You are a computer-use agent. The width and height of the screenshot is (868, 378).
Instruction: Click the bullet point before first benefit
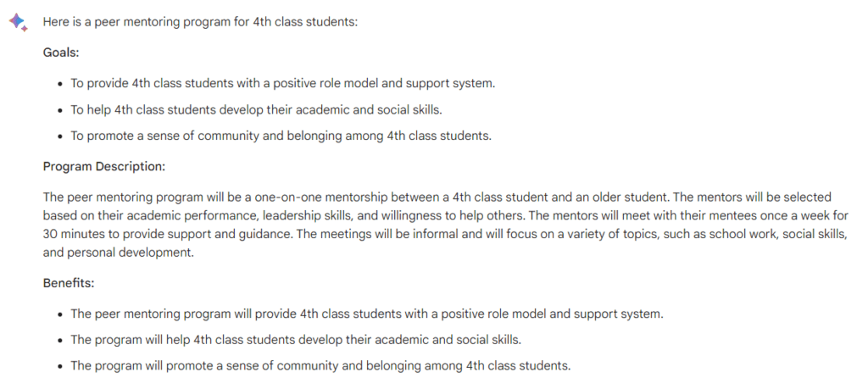click(x=59, y=314)
